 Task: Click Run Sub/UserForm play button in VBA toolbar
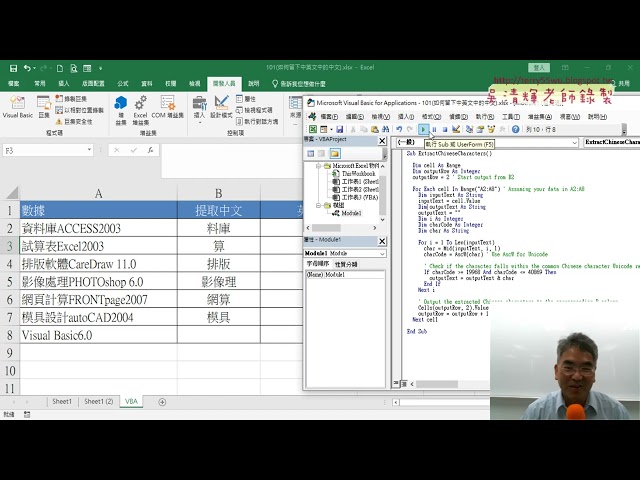(424, 129)
